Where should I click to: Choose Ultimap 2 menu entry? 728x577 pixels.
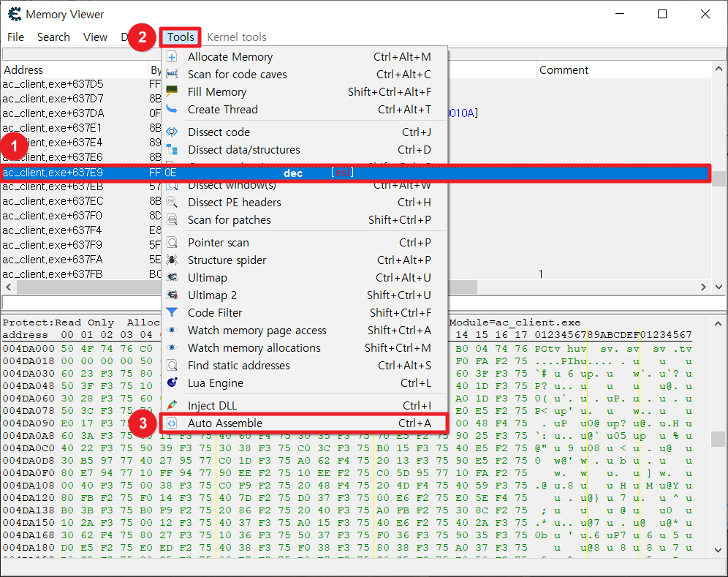tap(303, 295)
